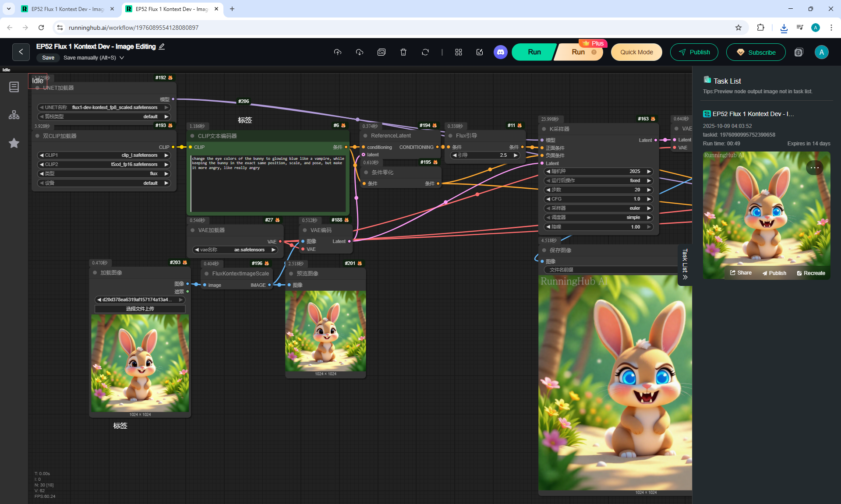Viewport: 841px width, 504px height.
Task: Open the Discord icon link
Action: [500, 52]
